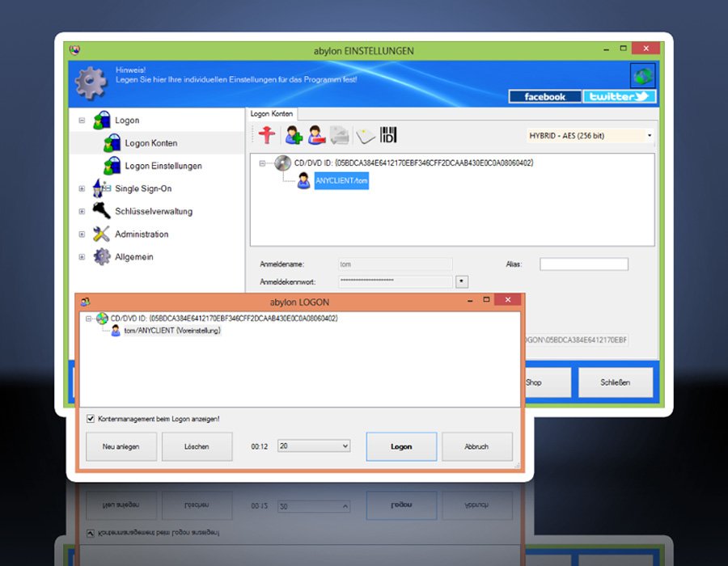Open the HYBRID - AES (256 bit) dropdown
This screenshot has height=566, width=728.
(x=649, y=136)
